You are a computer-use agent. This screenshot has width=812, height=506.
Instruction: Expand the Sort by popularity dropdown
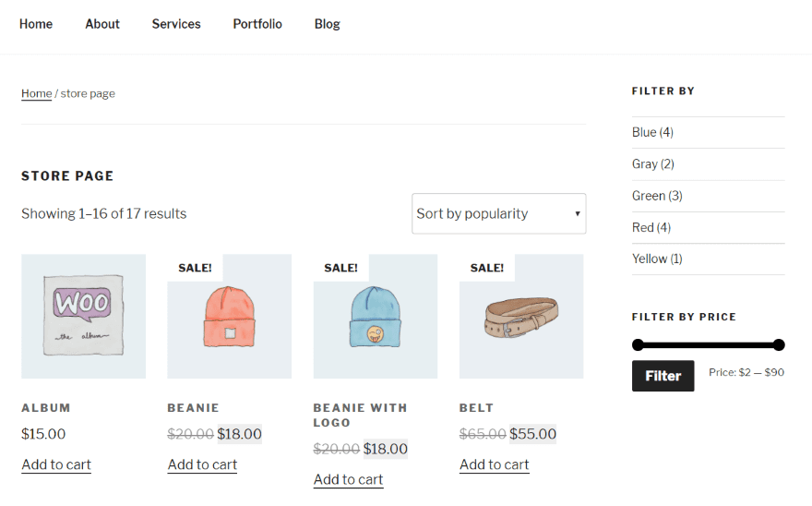pyautogui.click(x=498, y=213)
